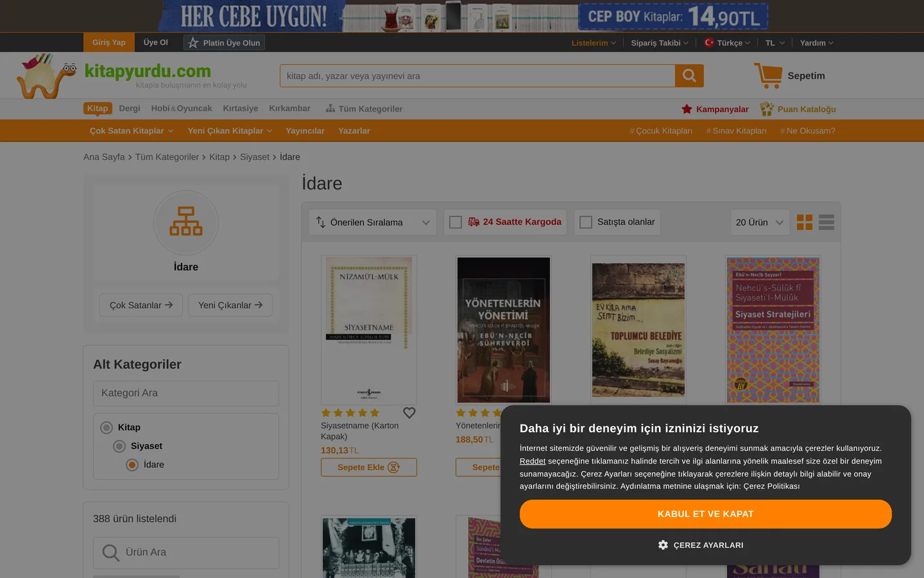
Task: Open the Siyaset Stratejileri book cover
Action: pyautogui.click(x=773, y=330)
